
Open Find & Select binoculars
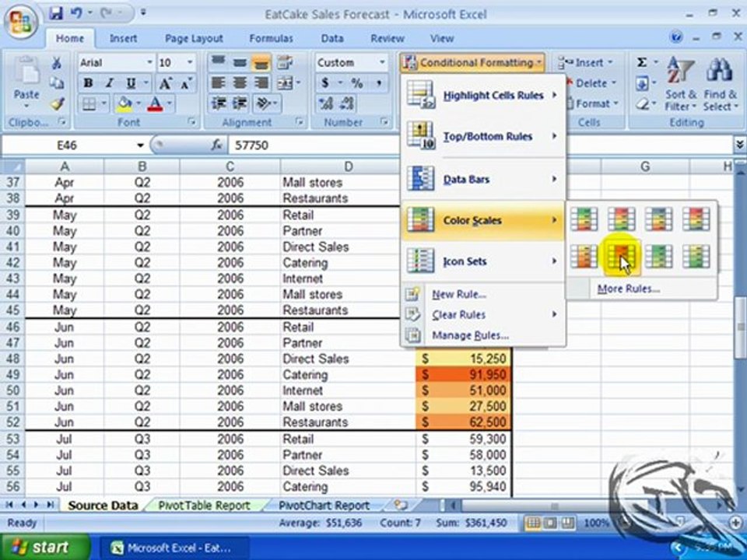[719, 84]
